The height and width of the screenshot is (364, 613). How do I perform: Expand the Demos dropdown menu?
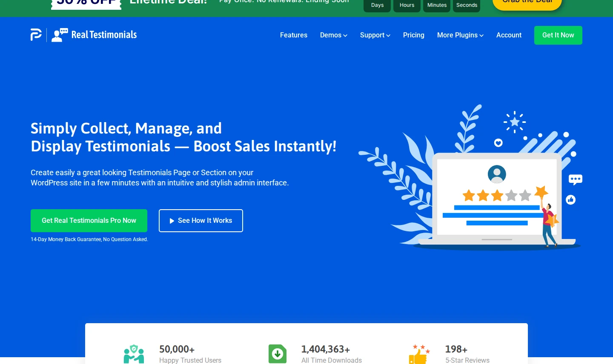334,35
